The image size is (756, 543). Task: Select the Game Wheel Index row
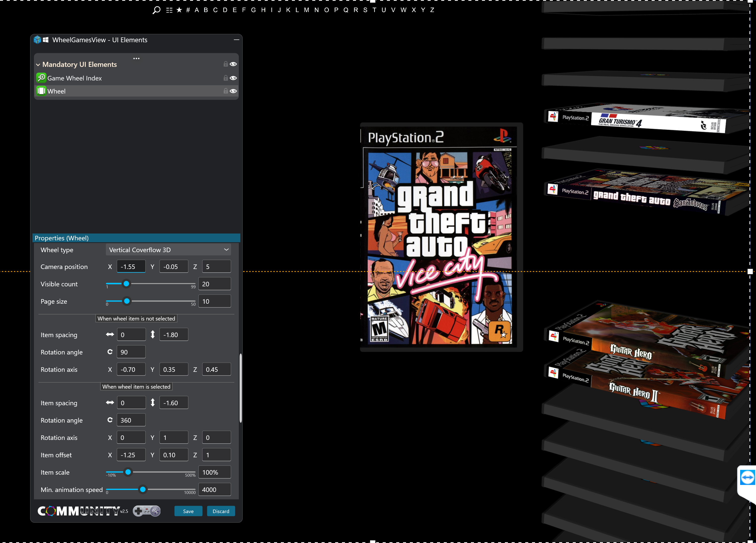(x=136, y=78)
